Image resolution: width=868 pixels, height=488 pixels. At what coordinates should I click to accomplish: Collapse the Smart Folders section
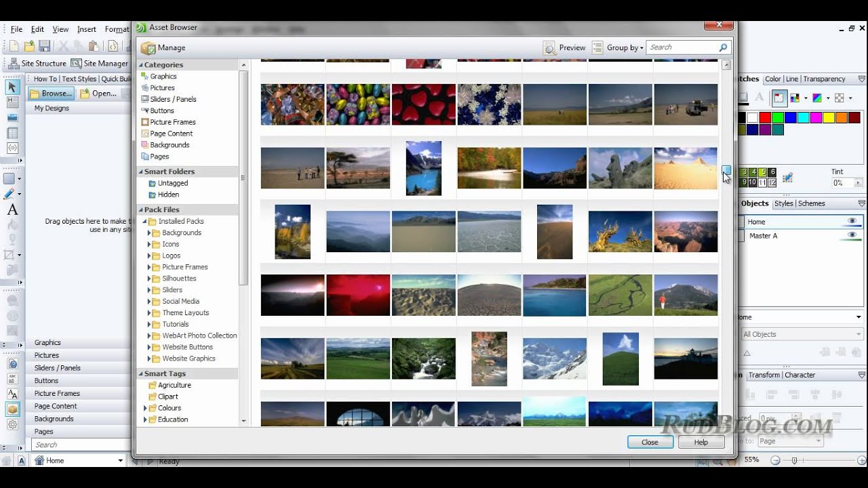click(140, 171)
